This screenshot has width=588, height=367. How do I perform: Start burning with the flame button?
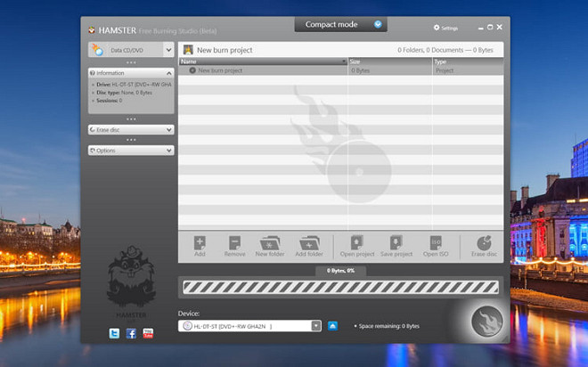pos(486,322)
